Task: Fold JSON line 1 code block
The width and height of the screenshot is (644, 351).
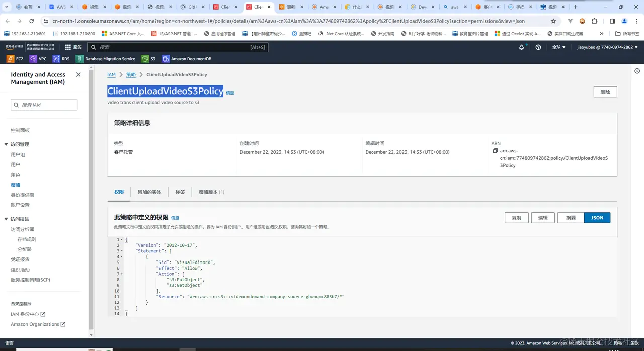Action: (x=122, y=240)
